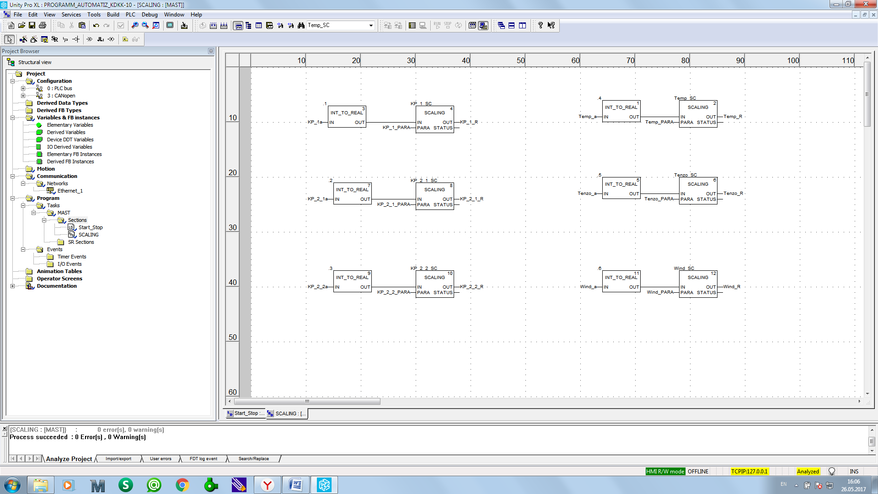Select Ethernet_1 network in tree
The image size is (878, 494).
tap(70, 191)
